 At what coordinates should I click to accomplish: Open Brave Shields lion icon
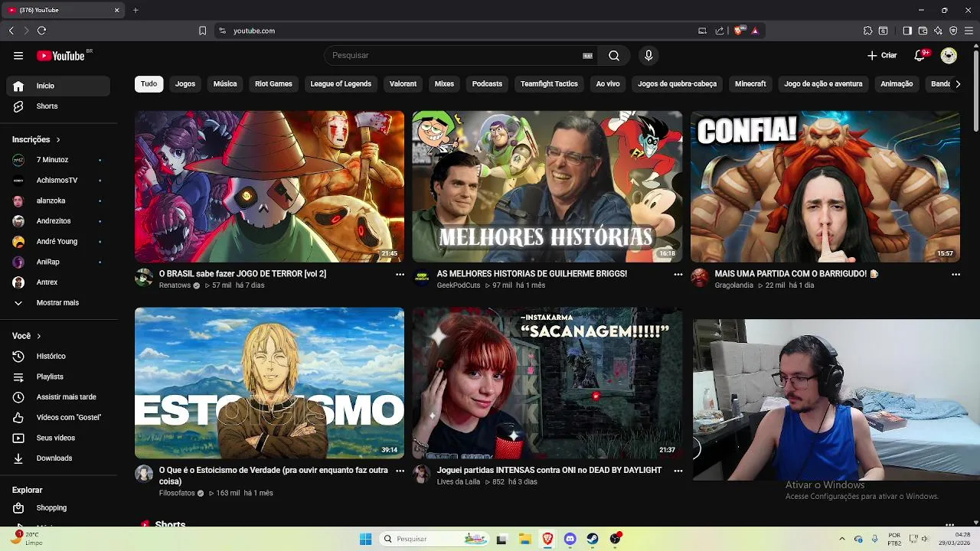tap(738, 31)
